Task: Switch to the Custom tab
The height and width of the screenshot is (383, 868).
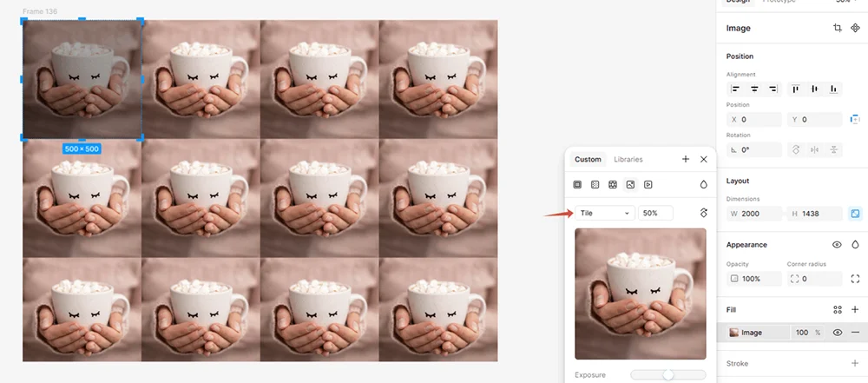Action: 588,159
